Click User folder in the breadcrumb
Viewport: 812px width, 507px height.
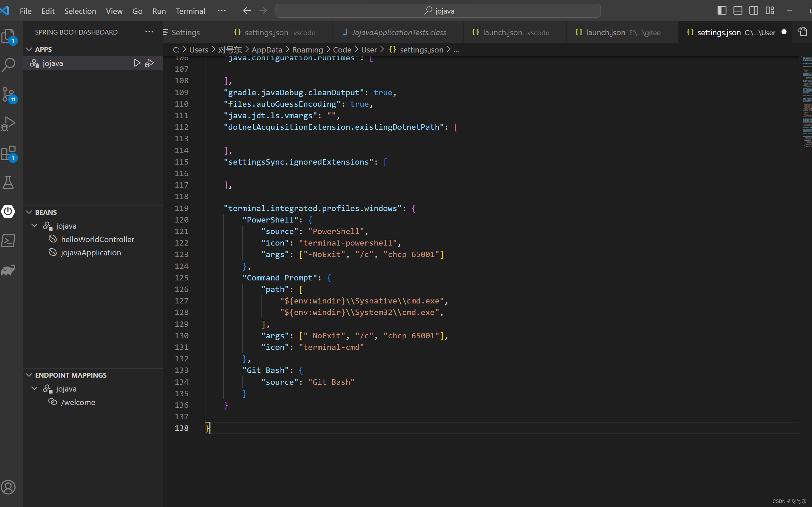369,50
